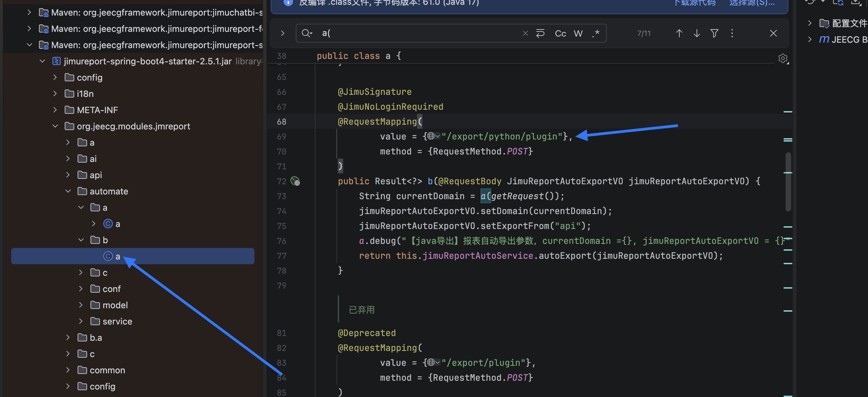The image size is (868, 397).
Task: Open search bar more options menu
Action: pyautogui.click(x=732, y=33)
